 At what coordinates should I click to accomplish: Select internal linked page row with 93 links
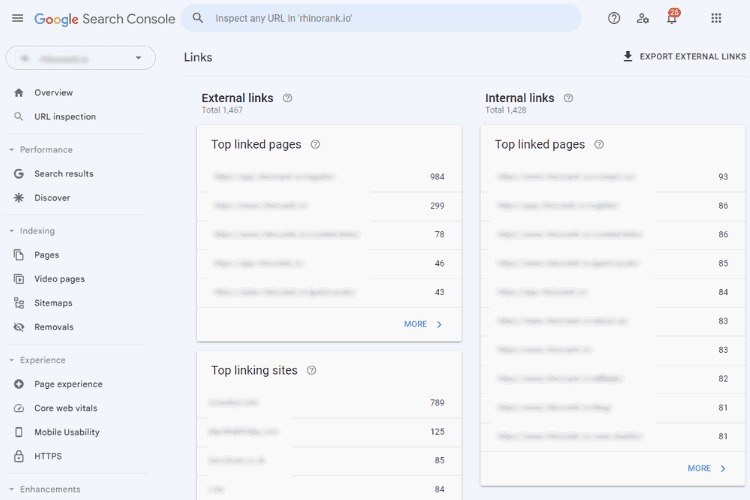(613, 177)
